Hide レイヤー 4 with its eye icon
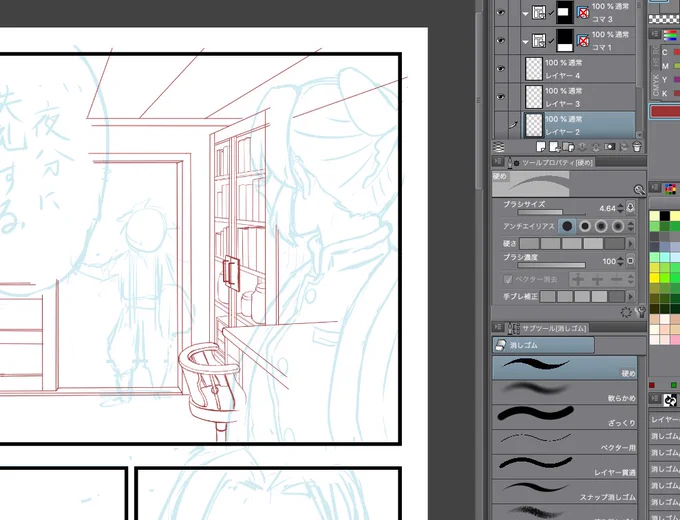The image size is (680, 520). pos(501,69)
